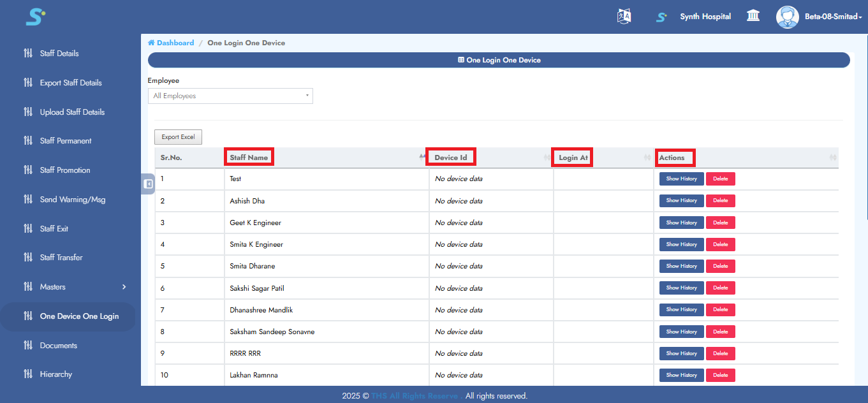Click the translate language icon in header
This screenshot has width=868, height=403.
624,17
